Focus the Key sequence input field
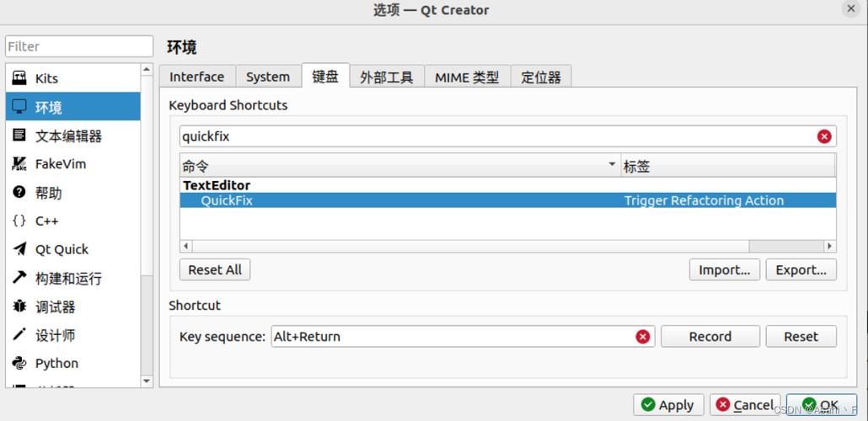 click(x=463, y=336)
